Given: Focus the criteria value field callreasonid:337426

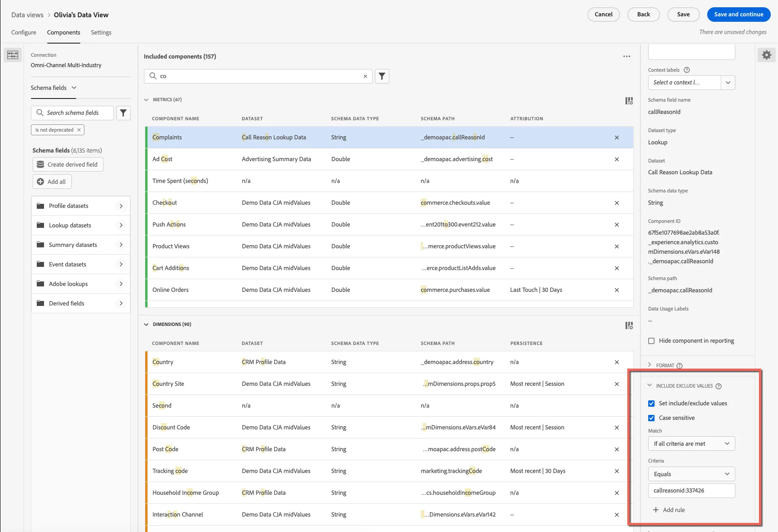Looking at the screenshot, I should (x=691, y=491).
